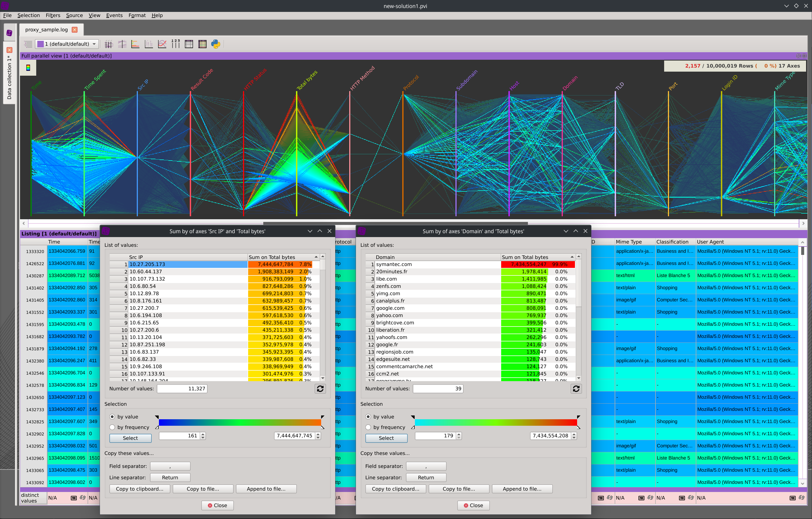This screenshot has width=812, height=519.
Task: Click the zoomed parallel view icon
Action: click(x=122, y=44)
